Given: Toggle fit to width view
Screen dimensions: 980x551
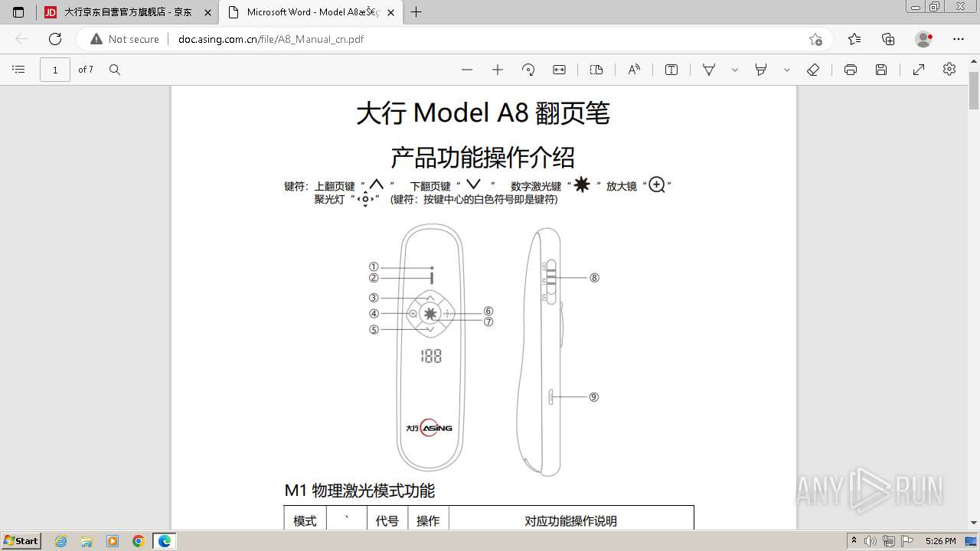Looking at the screenshot, I should [x=560, y=70].
